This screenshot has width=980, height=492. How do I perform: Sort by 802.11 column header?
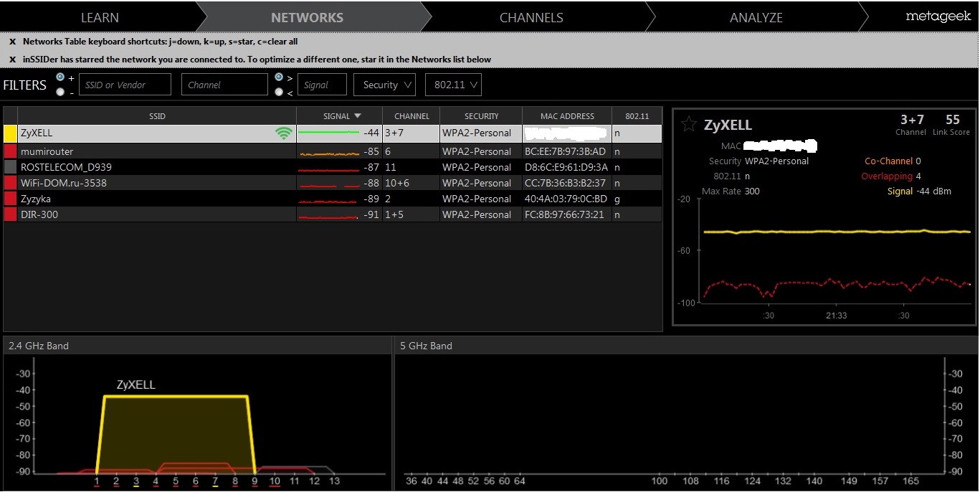[x=637, y=115]
